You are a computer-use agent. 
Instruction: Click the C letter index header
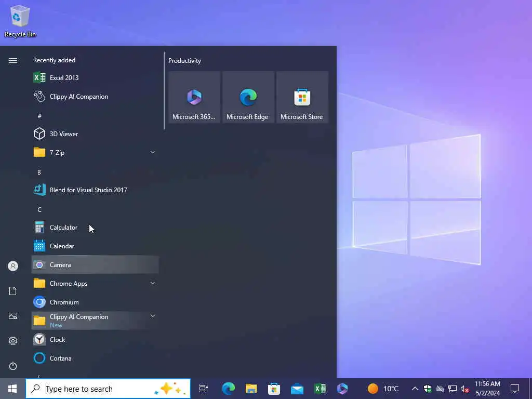tap(39, 209)
